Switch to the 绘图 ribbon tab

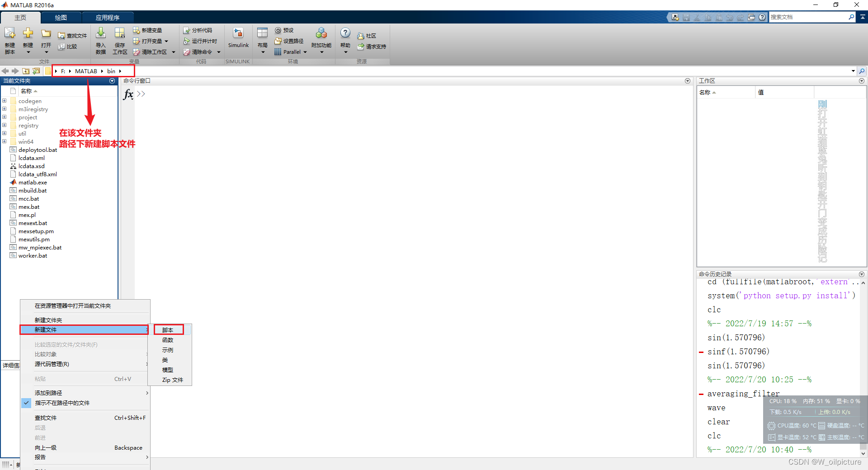click(61, 18)
